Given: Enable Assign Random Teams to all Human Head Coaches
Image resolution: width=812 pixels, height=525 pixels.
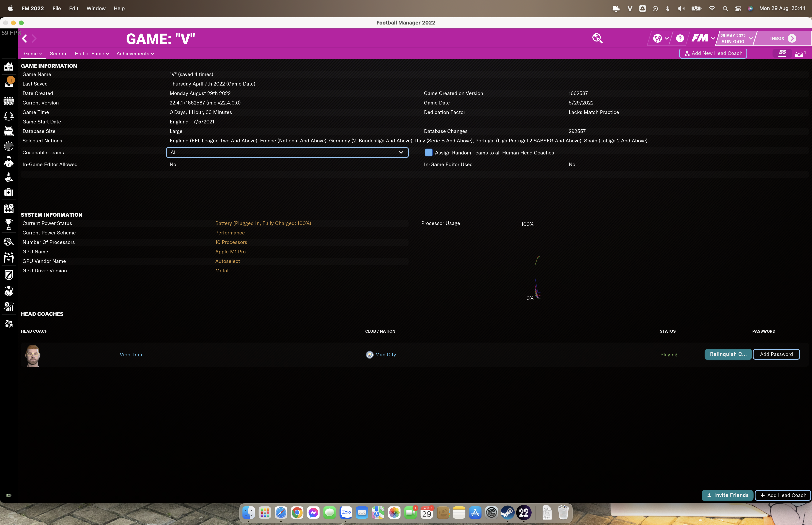Looking at the screenshot, I should coord(428,153).
